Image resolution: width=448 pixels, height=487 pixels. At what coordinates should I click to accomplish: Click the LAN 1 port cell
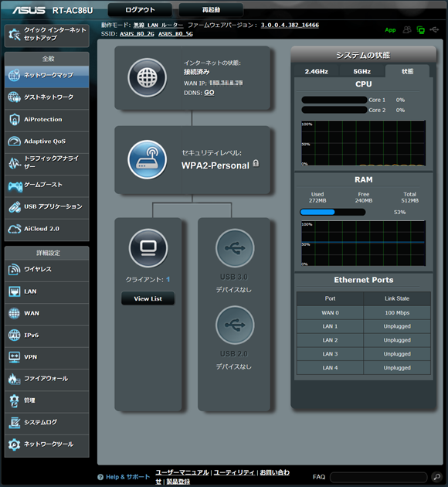[x=330, y=326]
